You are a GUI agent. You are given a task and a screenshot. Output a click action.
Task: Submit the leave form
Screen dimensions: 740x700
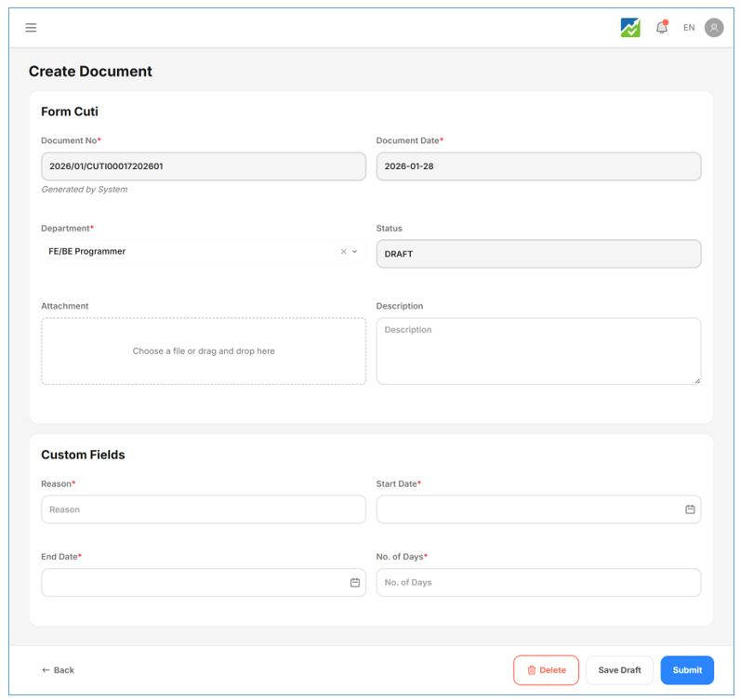point(687,670)
